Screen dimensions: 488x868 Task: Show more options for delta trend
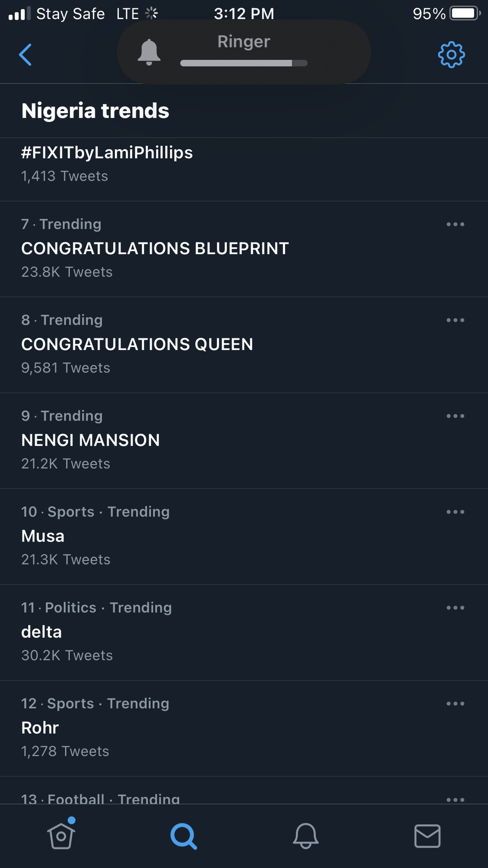click(x=455, y=607)
